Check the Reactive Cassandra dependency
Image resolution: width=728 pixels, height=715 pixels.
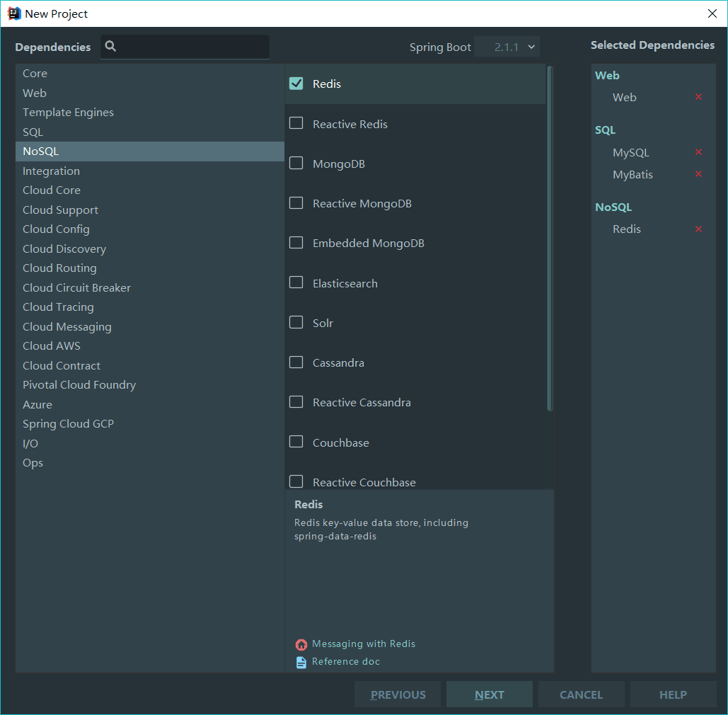pyautogui.click(x=296, y=402)
